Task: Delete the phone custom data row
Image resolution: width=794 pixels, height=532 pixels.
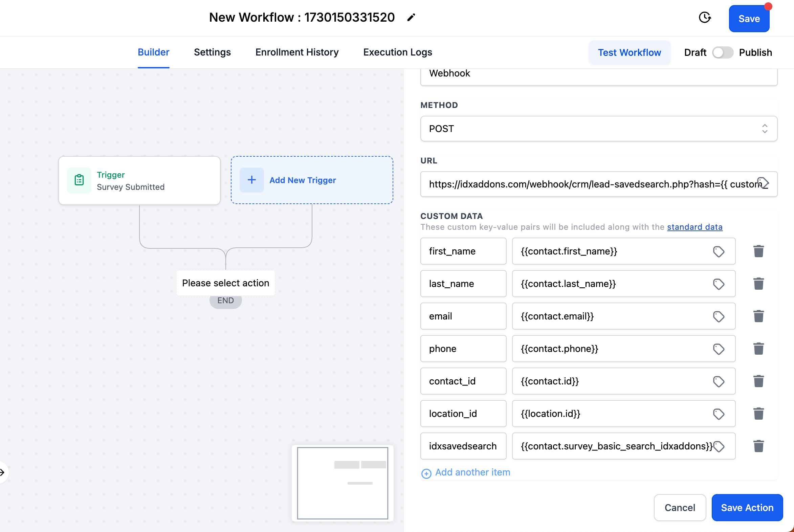Action: coord(758,349)
